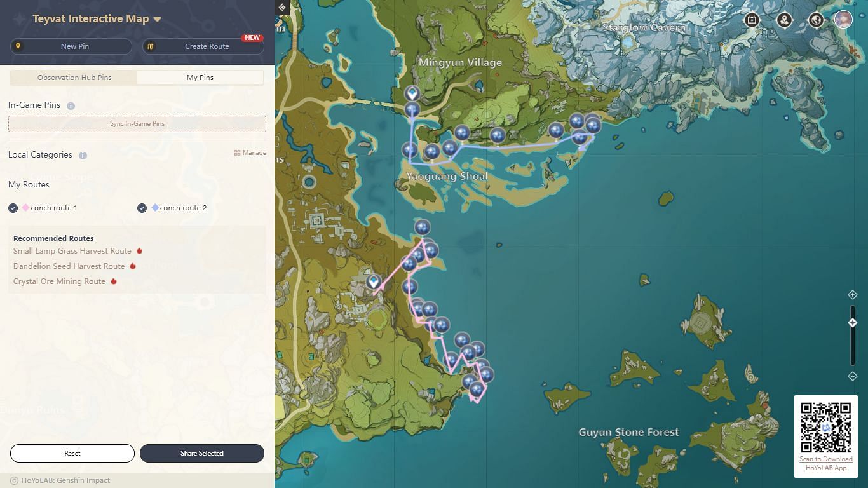Screen dimensions: 868x488
Task: Open the map pin locations icon
Action: (785, 20)
